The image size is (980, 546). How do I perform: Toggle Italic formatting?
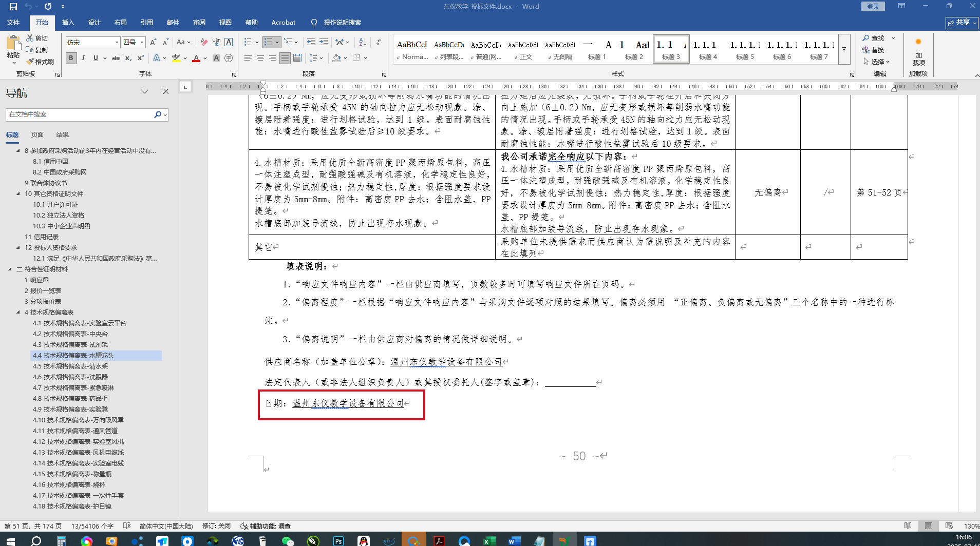click(83, 58)
